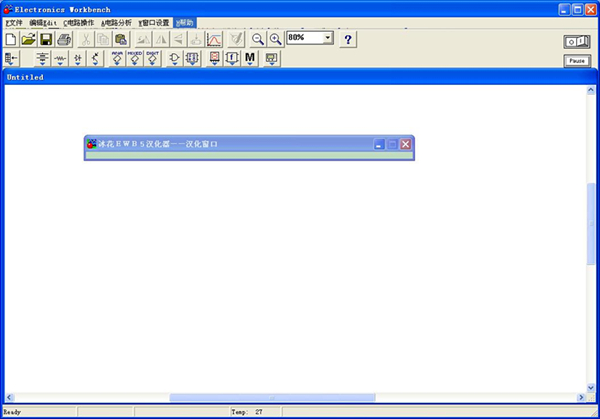The width and height of the screenshot is (600, 419).
Task: Click the vertical scrollbar down arrow
Action: 591,387
